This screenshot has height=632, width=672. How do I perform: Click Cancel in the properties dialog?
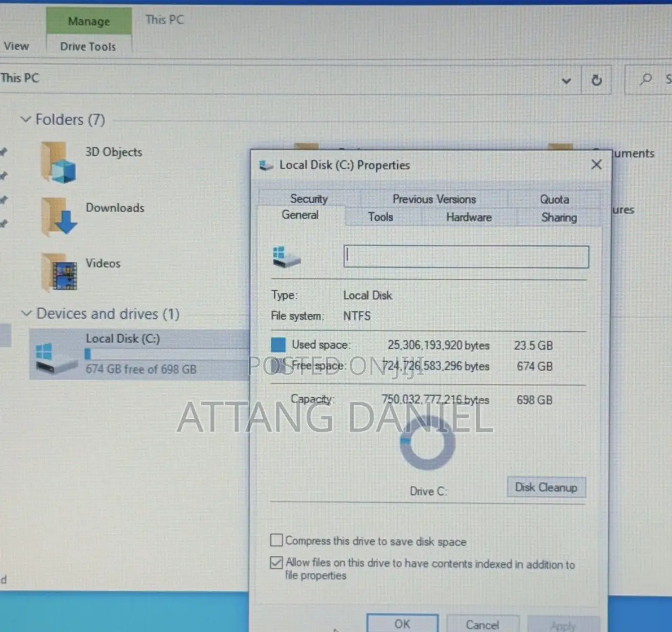(x=482, y=625)
